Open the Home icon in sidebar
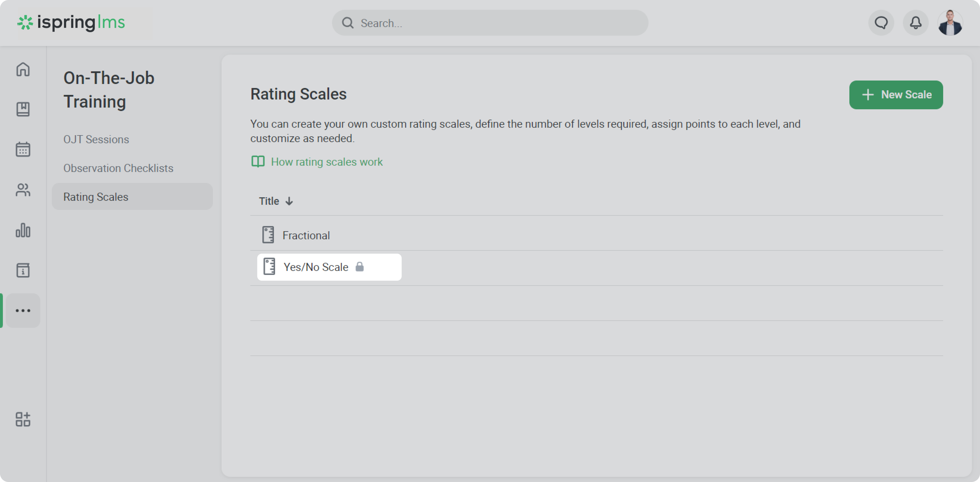 tap(23, 69)
